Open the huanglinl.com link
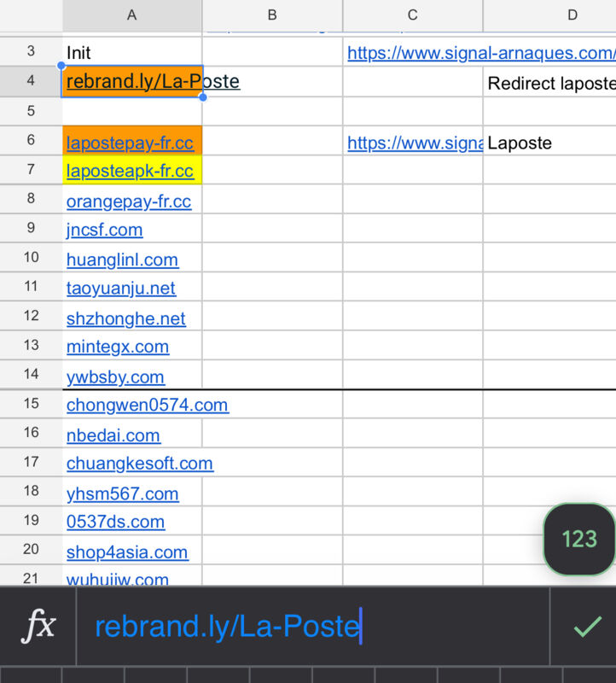The width and height of the screenshot is (616, 683). point(122,260)
